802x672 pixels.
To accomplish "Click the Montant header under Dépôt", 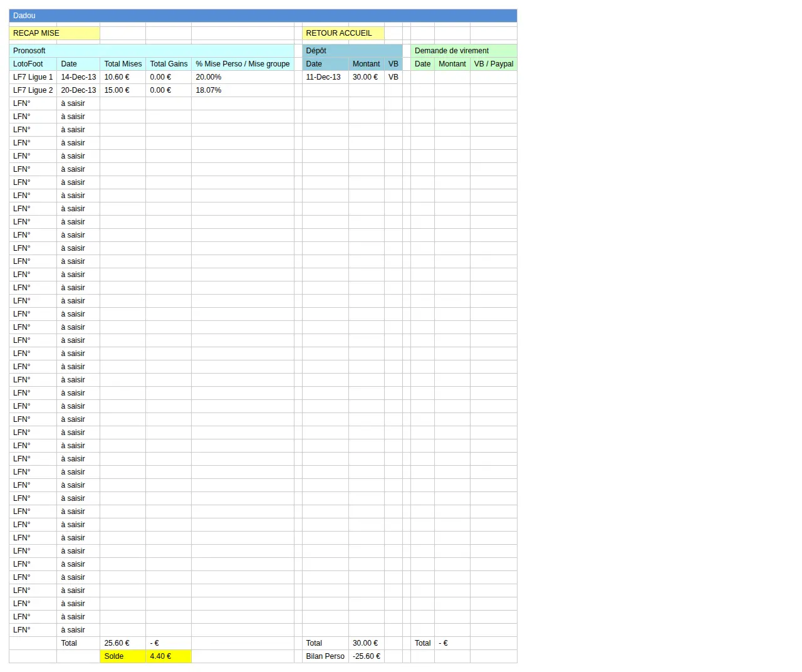I will pyautogui.click(x=367, y=64).
